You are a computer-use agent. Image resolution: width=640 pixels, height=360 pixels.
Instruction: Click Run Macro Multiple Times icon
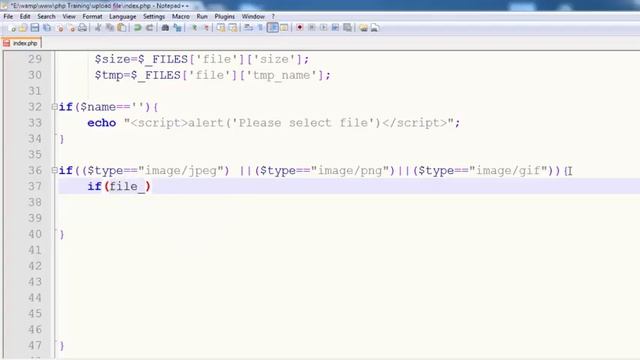tap(335, 28)
